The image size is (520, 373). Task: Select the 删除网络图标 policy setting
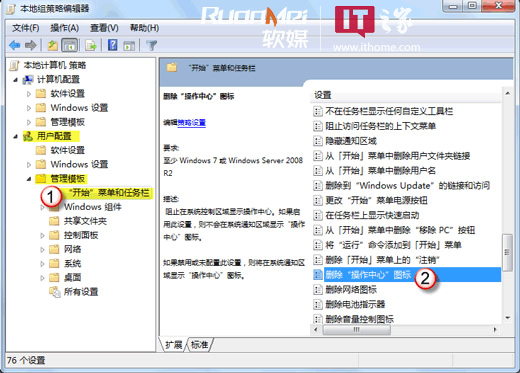(x=351, y=289)
